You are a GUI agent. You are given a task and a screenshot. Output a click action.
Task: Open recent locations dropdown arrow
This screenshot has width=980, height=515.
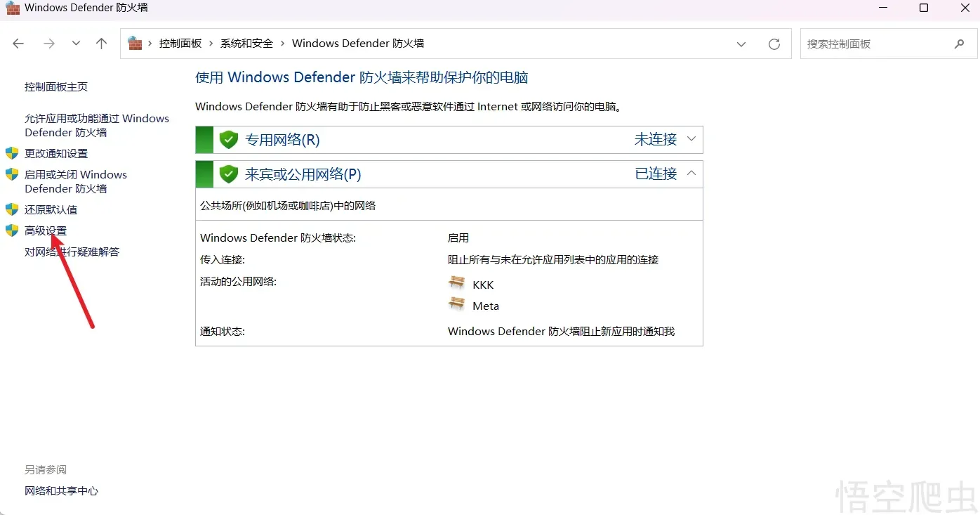(x=76, y=44)
